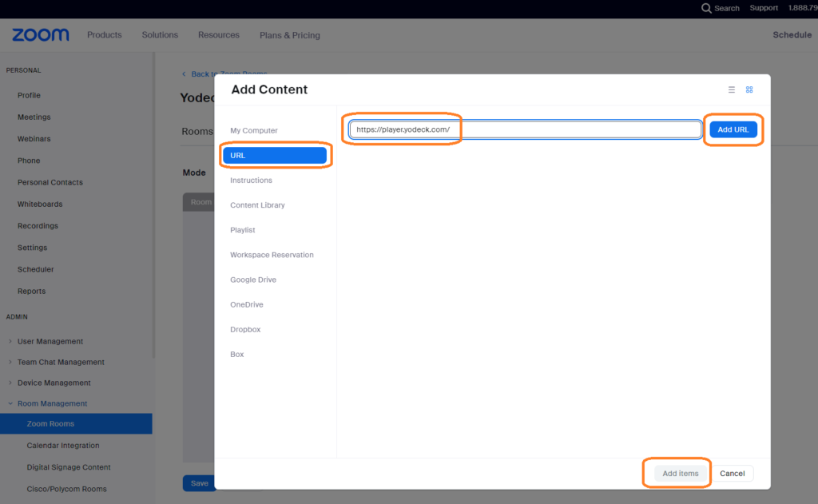Click Cancel in Add Content dialog
The image size is (818, 504).
[x=732, y=474]
